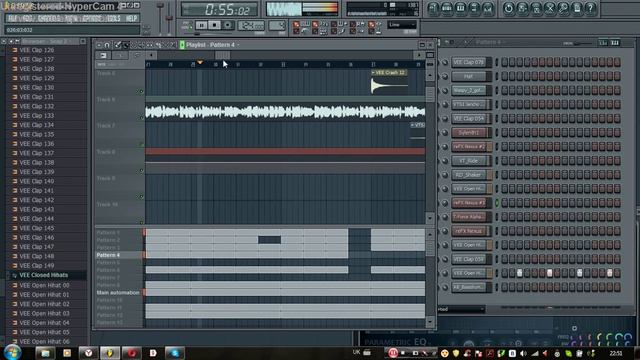Open the Sylenth1 channel button

469,133
